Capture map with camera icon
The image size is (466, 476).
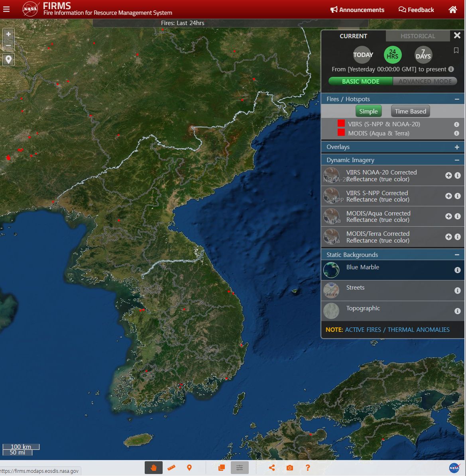tap(289, 468)
